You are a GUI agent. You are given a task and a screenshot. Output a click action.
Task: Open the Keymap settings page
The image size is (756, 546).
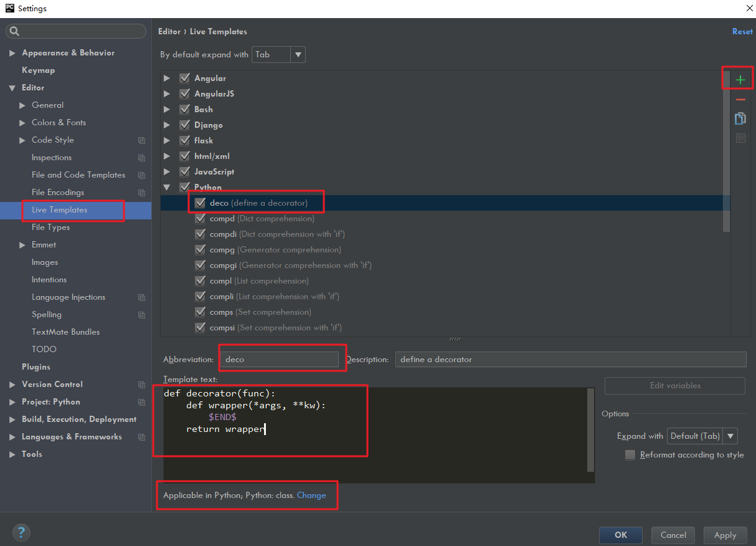[38, 70]
